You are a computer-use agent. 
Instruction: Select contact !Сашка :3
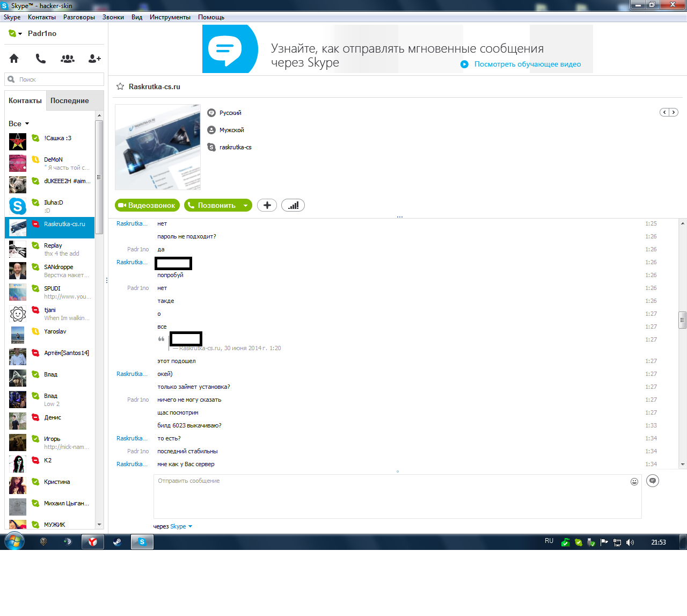click(50, 142)
